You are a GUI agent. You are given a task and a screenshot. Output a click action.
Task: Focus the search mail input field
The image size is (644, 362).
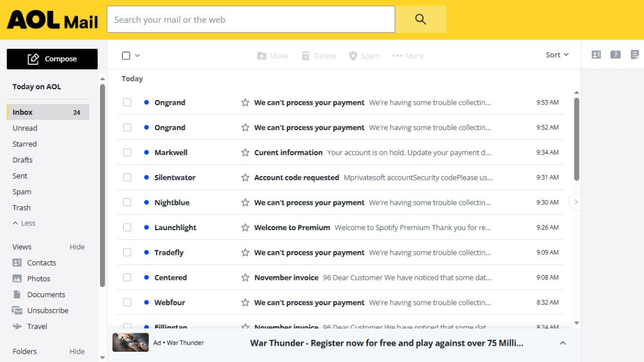pyautogui.click(x=251, y=19)
